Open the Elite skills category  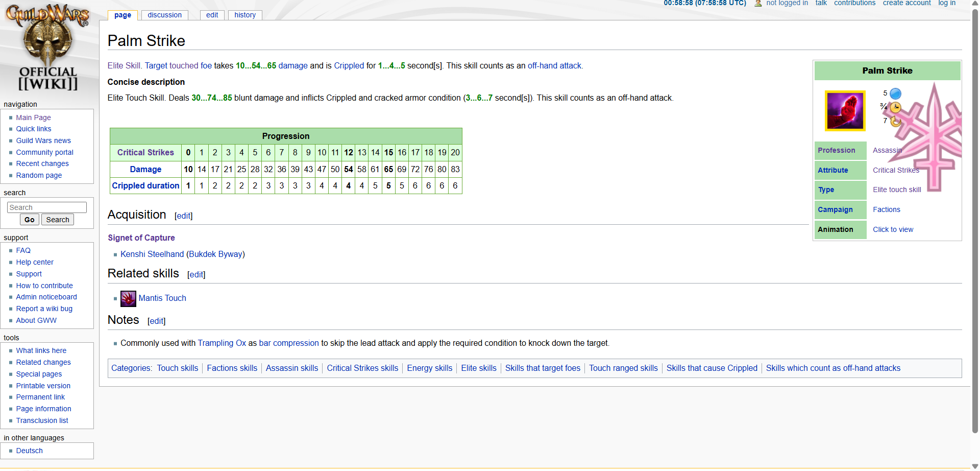point(479,368)
